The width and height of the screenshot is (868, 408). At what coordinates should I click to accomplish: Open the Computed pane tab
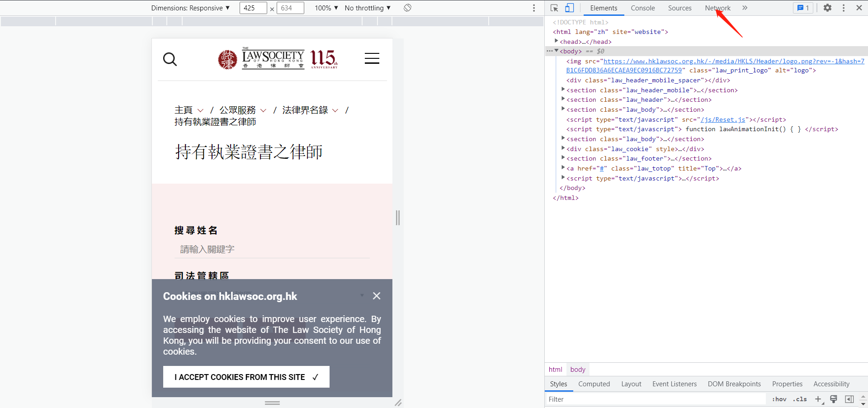(x=594, y=384)
